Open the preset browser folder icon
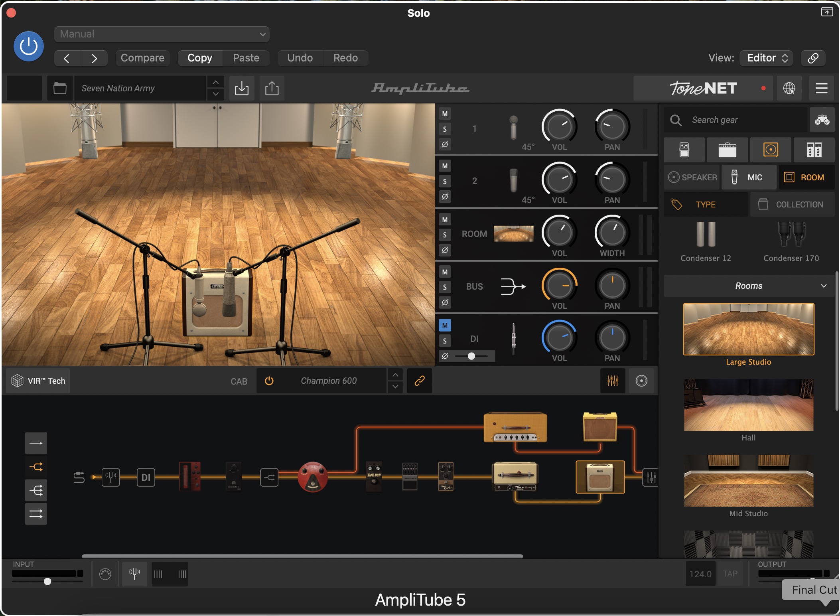 pos(60,88)
